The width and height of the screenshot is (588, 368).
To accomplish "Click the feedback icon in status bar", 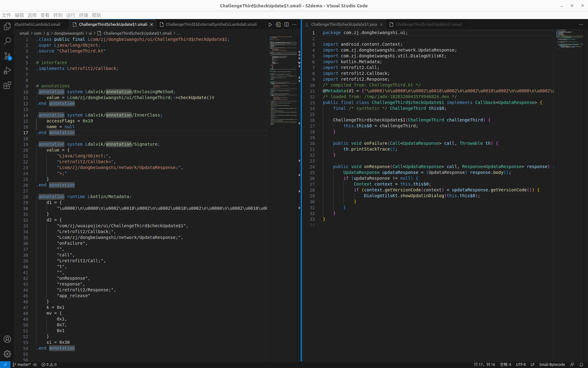I will (x=572, y=365).
